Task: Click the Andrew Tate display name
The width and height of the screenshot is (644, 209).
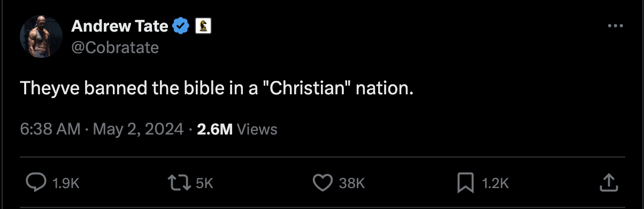Action: pos(120,25)
